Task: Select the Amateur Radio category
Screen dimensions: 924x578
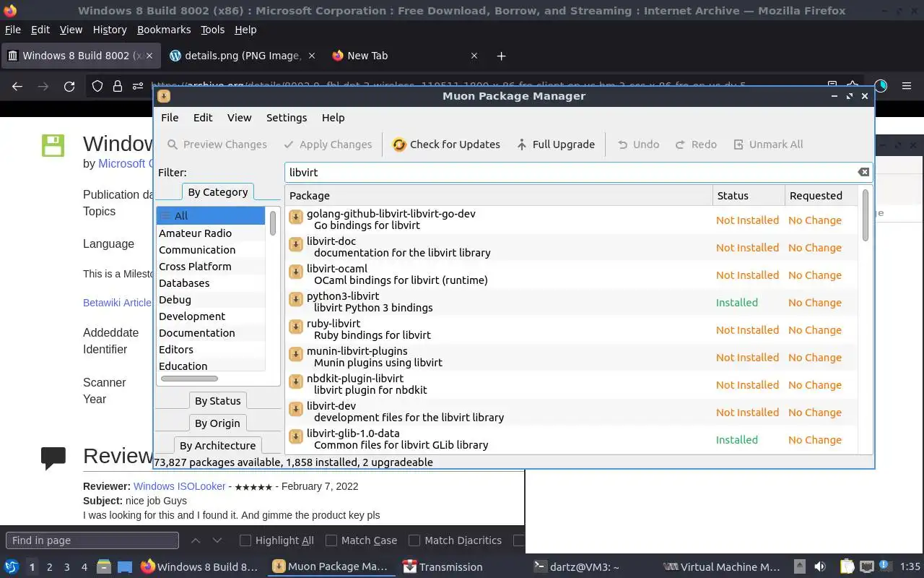Action: point(211,233)
